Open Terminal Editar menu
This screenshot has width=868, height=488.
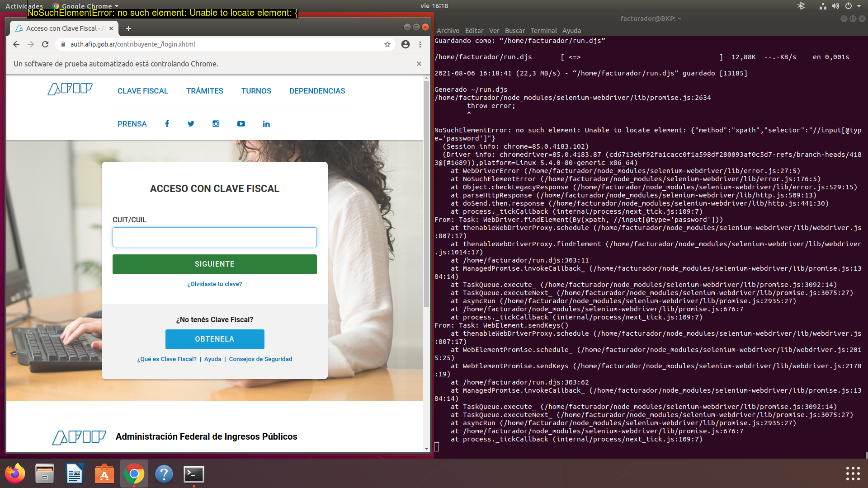(474, 31)
